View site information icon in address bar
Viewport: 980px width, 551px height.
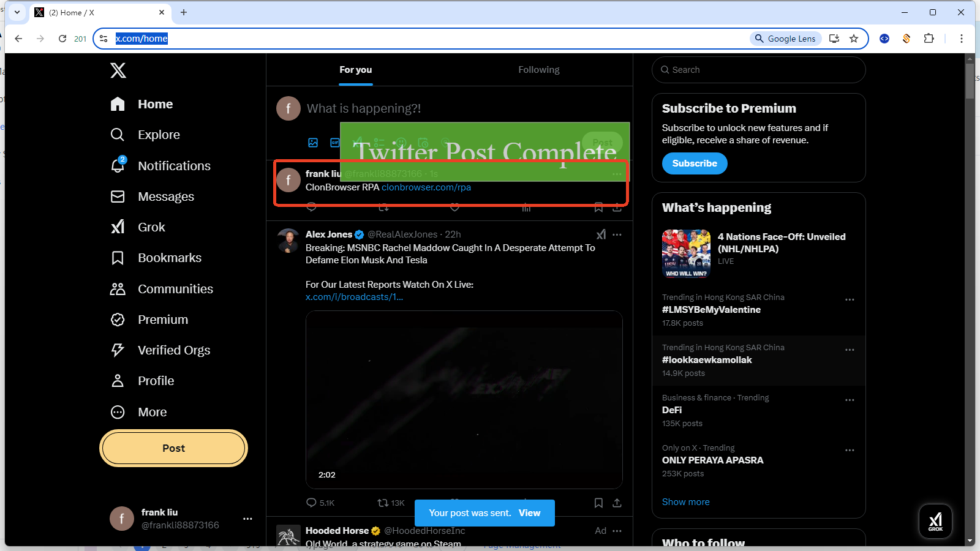[x=104, y=39]
